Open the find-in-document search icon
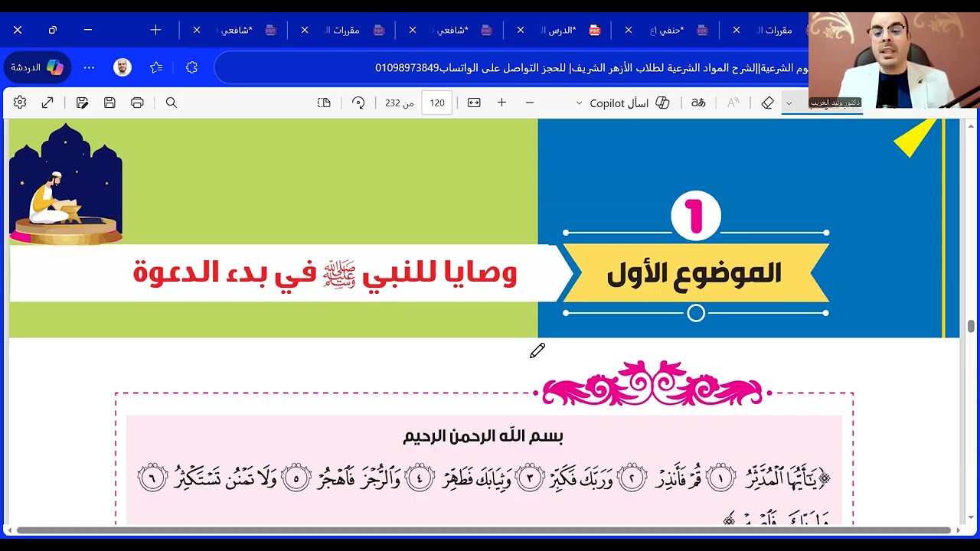This screenshot has width=980, height=551. pyautogui.click(x=171, y=103)
